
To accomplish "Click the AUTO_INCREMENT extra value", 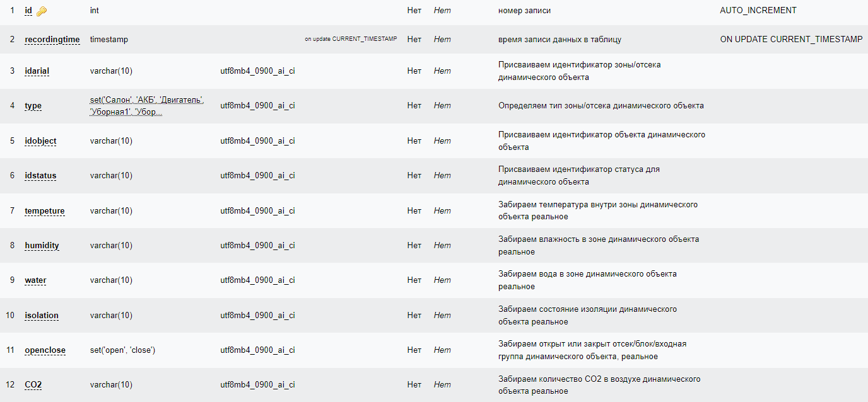I will pos(758,11).
